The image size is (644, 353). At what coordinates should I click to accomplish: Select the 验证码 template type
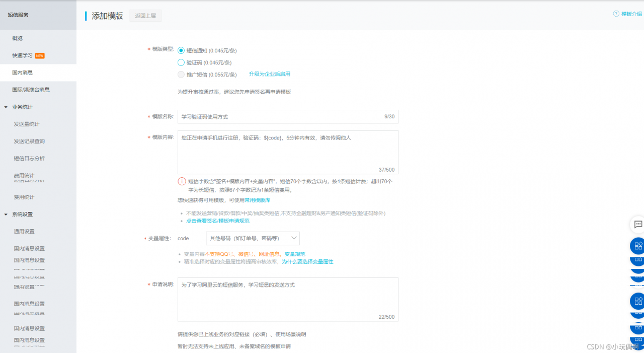click(x=181, y=62)
